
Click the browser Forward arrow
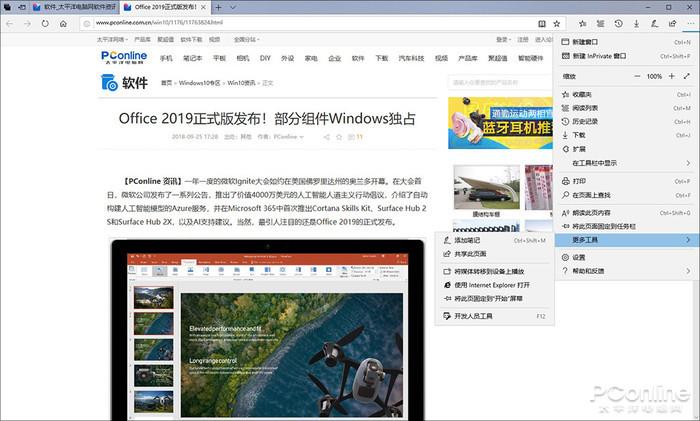pos(27,24)
